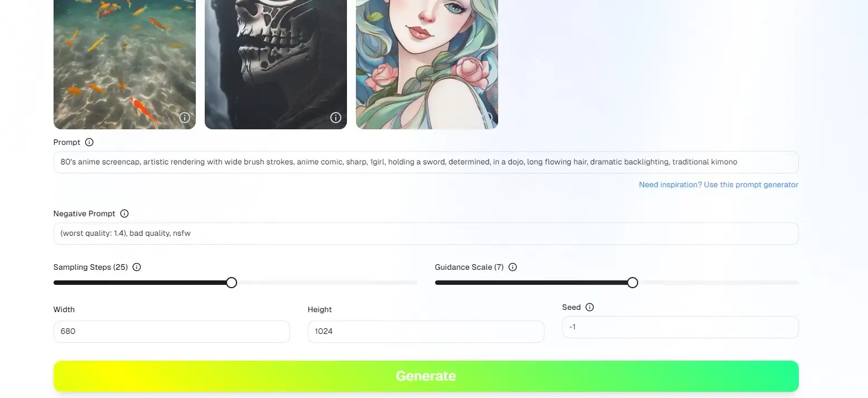This screenshot has width=868, height=398.
Task: Open the prompt generator inspiration link
Action: [718, 185]
